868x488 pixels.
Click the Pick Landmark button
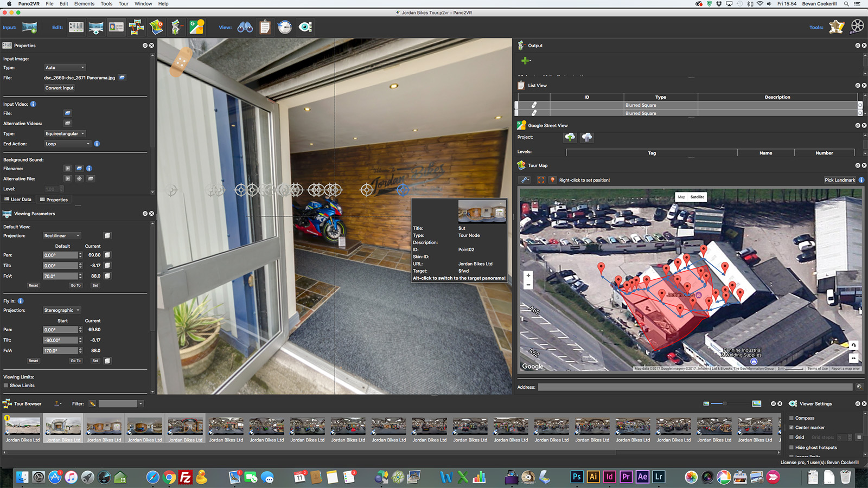click(x=840, y=180)
